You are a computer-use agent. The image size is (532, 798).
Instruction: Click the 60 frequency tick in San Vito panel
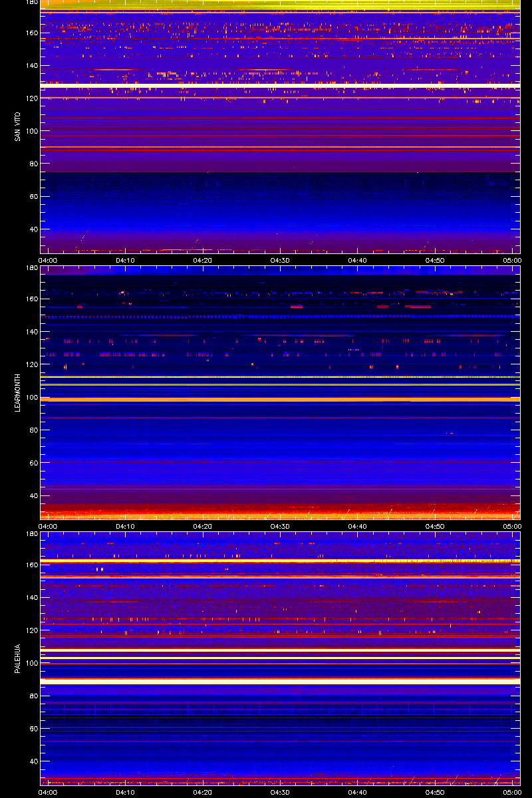(x=34, y=197)
